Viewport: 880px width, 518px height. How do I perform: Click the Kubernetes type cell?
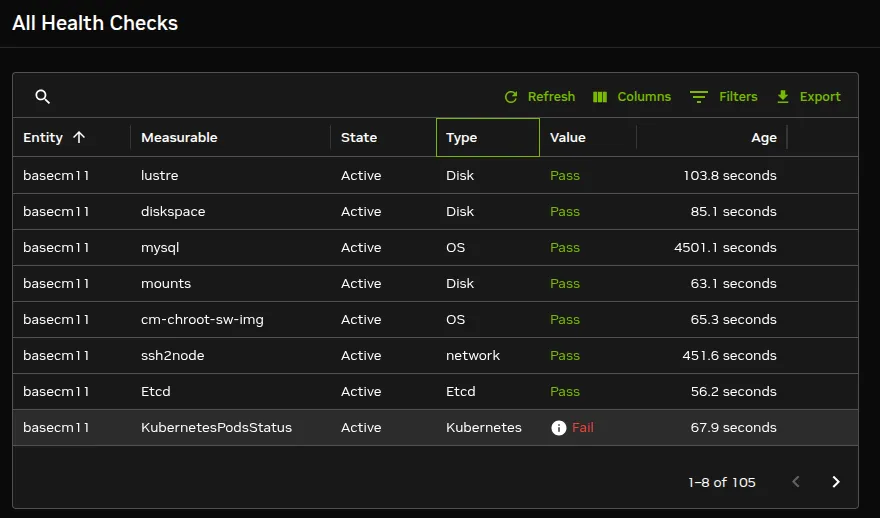[483, 427]
